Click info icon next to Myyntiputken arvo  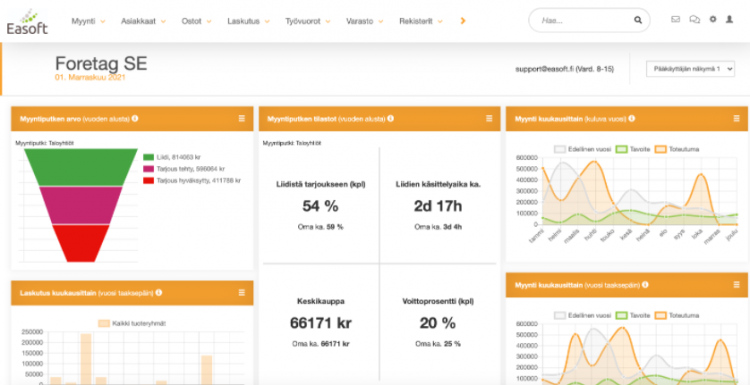135,118
